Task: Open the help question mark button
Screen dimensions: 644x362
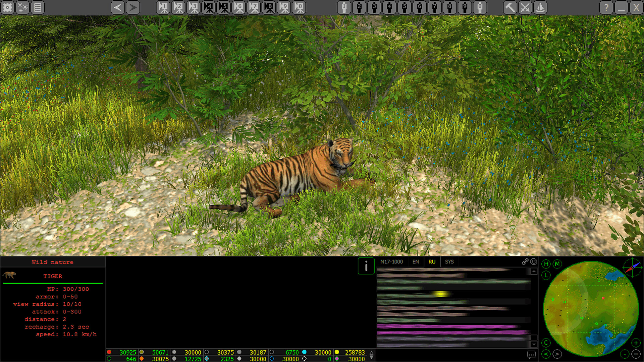Action: pyautogui.click(x=606, y=7)
